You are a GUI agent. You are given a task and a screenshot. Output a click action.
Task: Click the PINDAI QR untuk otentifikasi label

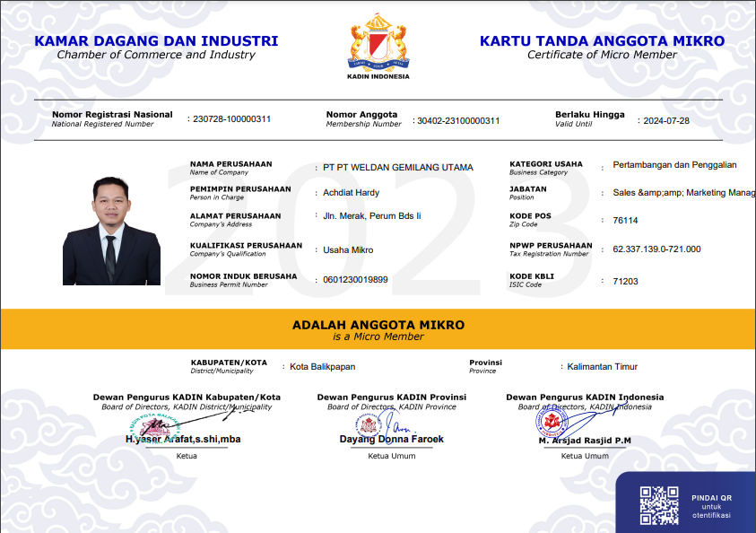tap(711, 506)
